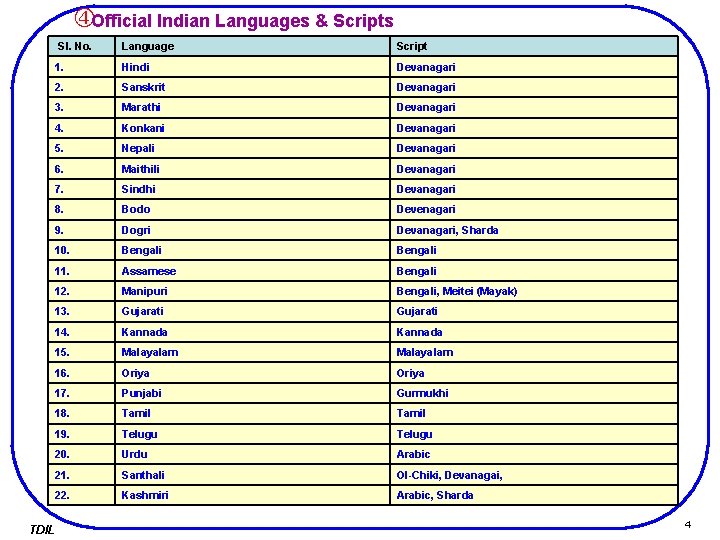Click the "Gujarati" script cell
720x540 pixels.
(x=534, y=311)
